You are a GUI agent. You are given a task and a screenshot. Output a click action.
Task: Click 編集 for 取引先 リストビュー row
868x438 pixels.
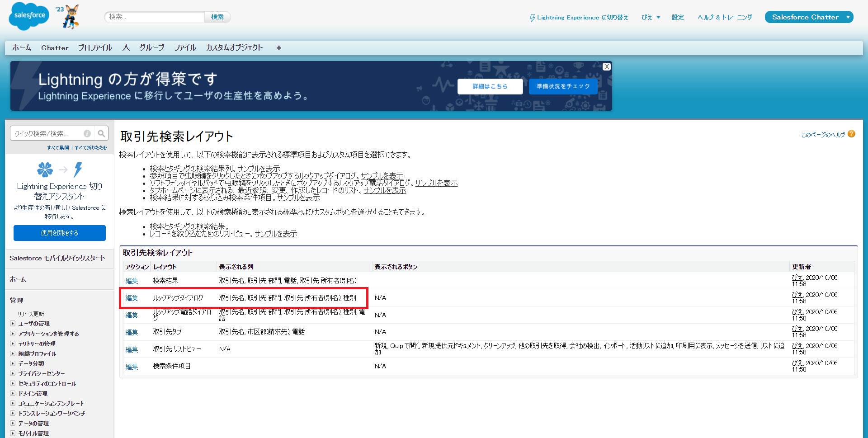pos(132,349)
